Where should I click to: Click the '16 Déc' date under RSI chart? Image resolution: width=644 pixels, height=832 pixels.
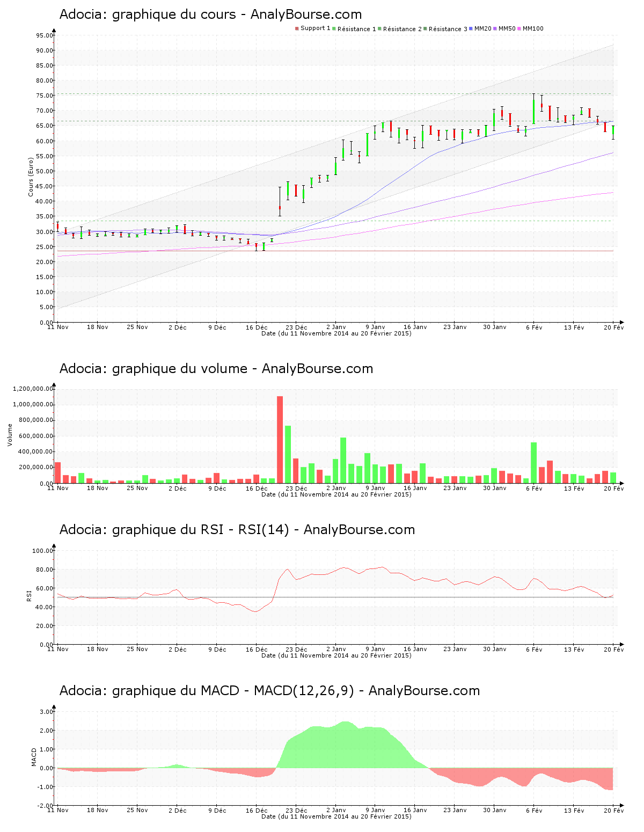tap(257, 649)
